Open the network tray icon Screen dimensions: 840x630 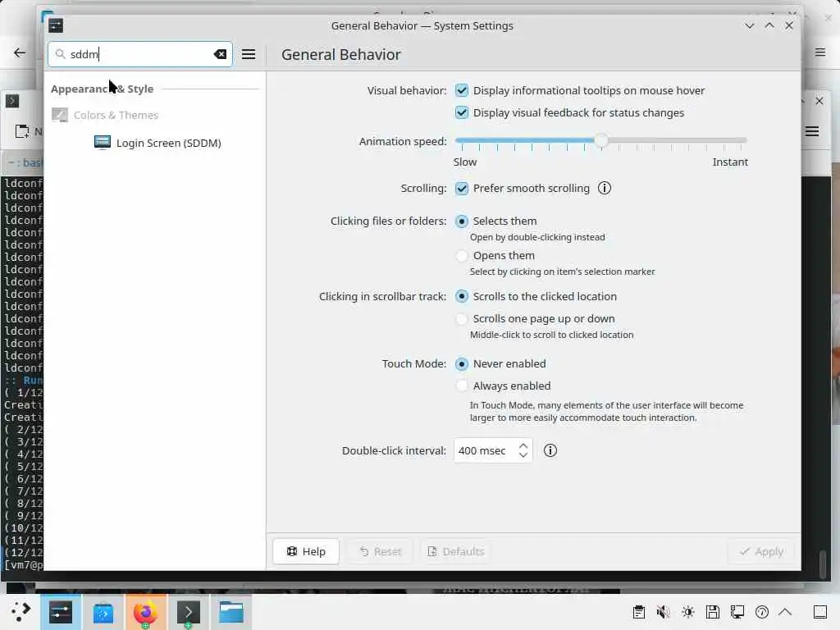(737, 612)
